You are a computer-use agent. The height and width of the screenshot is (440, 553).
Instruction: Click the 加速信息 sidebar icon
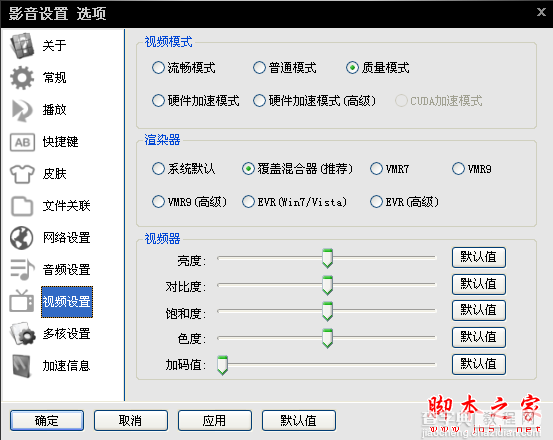click(x=21, y=366)
